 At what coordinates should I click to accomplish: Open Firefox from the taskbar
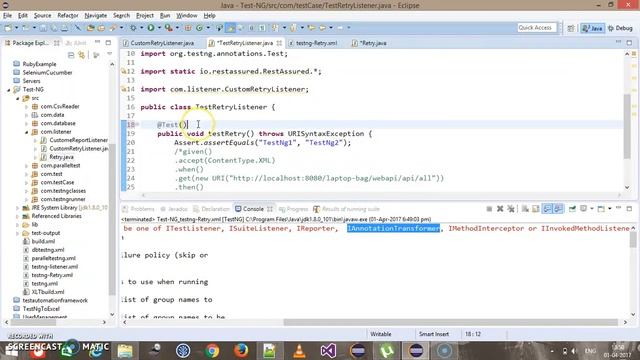tap(241, 351)
